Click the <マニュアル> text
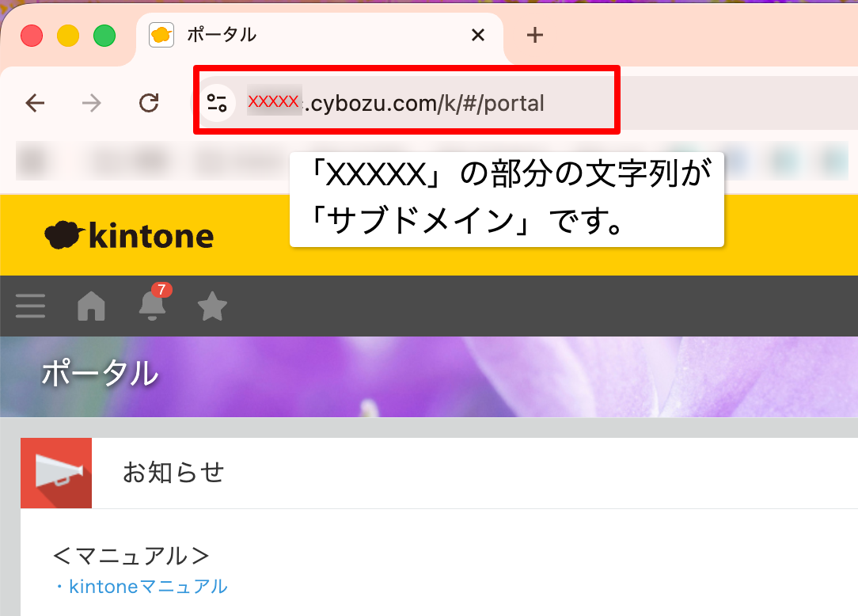The image size is (858, 616). click(131, 556)
